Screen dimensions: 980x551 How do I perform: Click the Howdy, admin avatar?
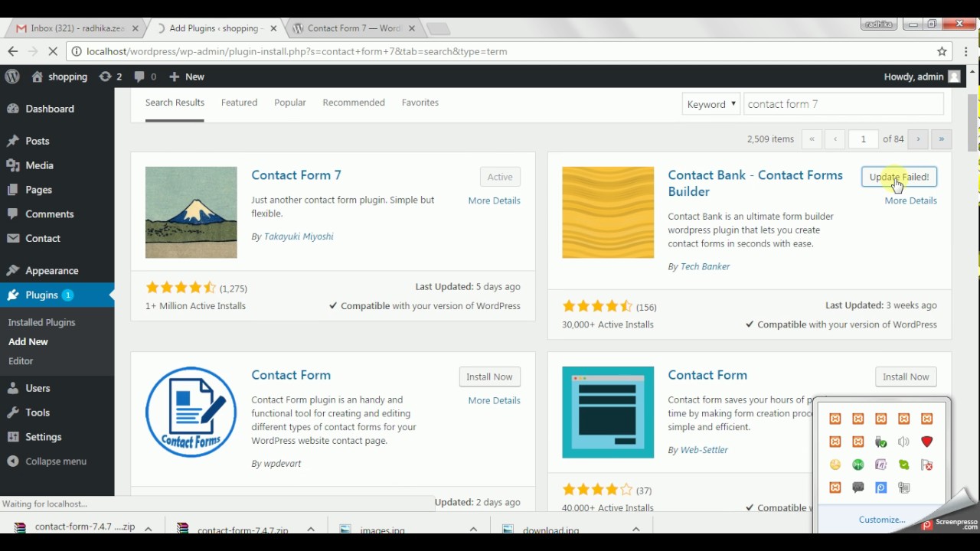954,77
